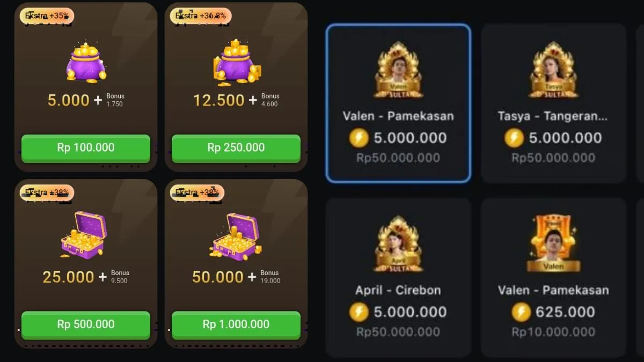Tap the Rp 500.000 green button
This screenshot has height=362, width=644.
pos(86,324)
